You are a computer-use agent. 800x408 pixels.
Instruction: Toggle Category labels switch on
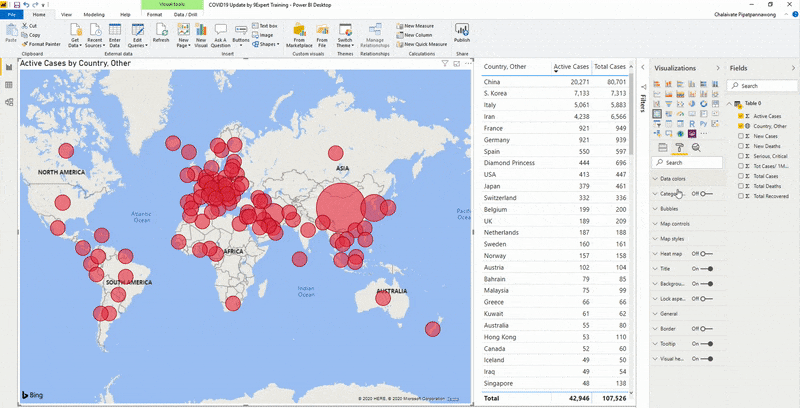coord(707,194)
